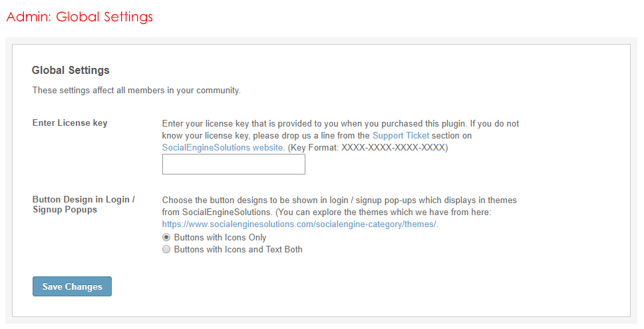Viewport: 644px width, 329px height.
Task: Click the red Admin: Global Settings page title
Action: (80, 17)
